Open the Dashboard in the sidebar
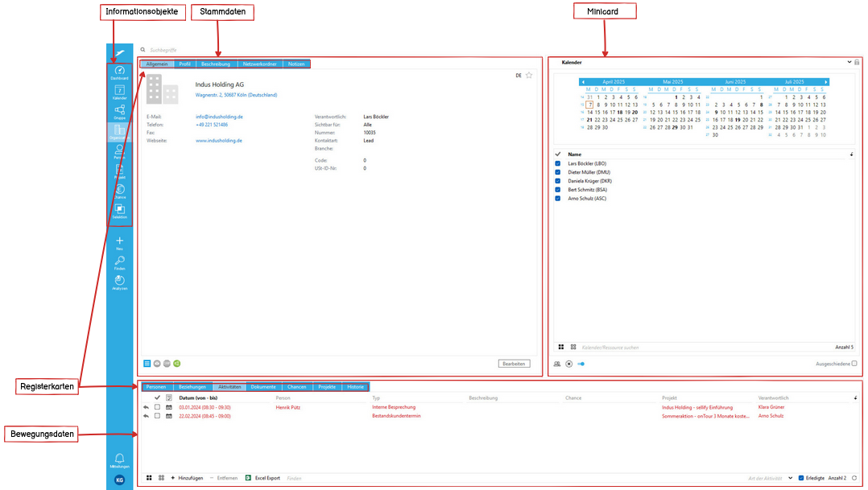Image resolution: width=868 pixels, height=490 pixels. pyautogui.click(x=119, y=71)
